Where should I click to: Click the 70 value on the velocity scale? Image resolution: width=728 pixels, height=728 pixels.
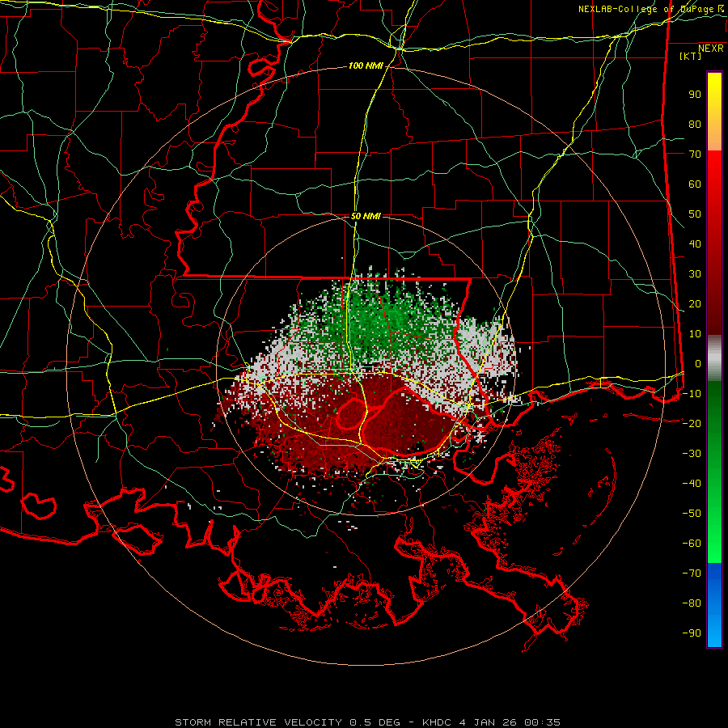click(x=695, y=154)
